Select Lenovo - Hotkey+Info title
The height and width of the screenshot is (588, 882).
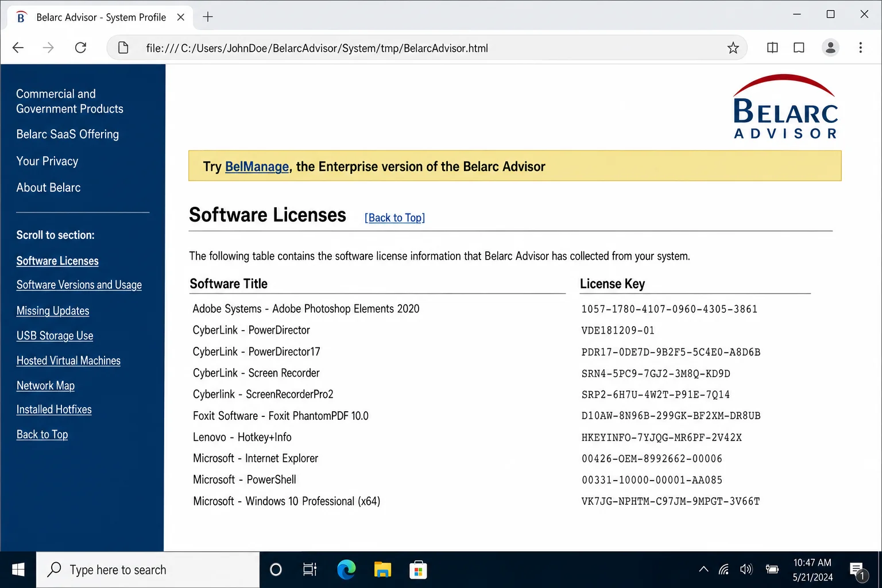(242, 437)
